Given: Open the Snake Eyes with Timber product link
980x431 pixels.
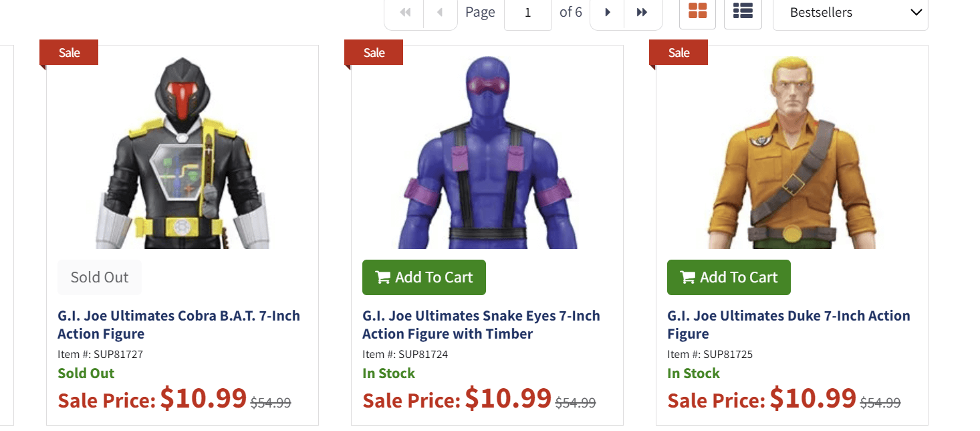Looking at the screenshot, I should click(x=481, y=325).
